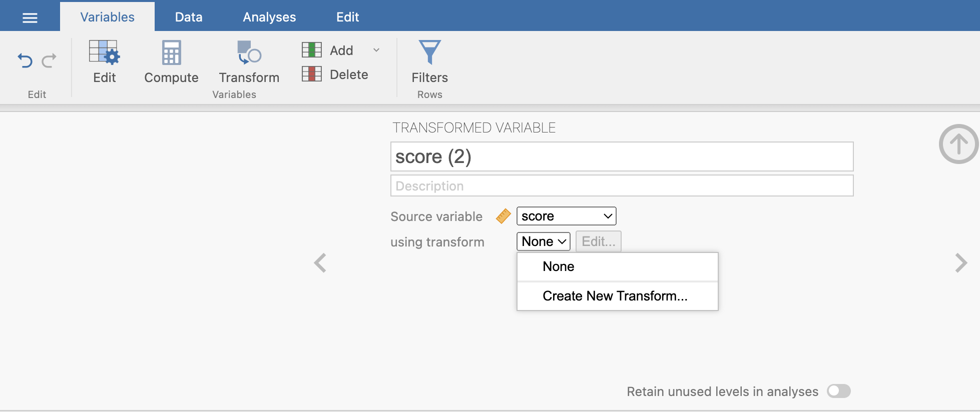Open the hamburger main menu
The image size is (980, 412).
coord(30,18)
